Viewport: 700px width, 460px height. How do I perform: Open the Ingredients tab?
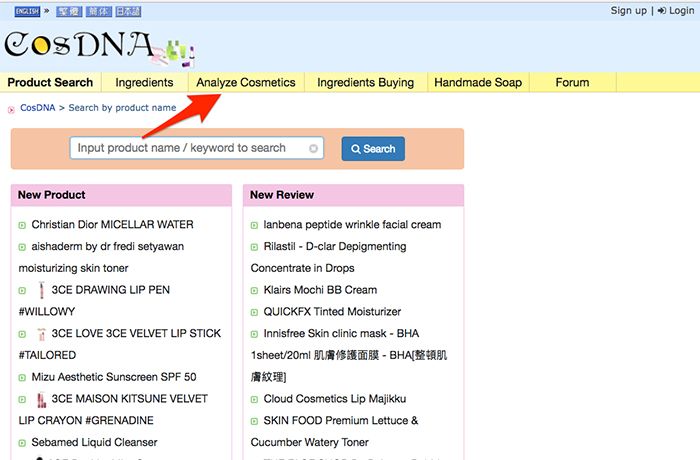pyautogui.click(x=144, y=82)
